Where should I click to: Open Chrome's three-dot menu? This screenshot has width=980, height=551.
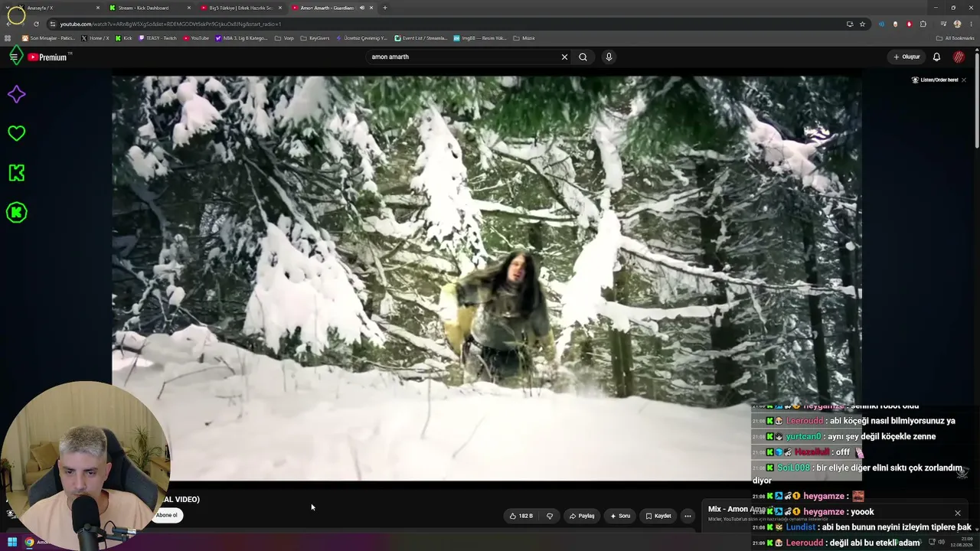(971, 24)
